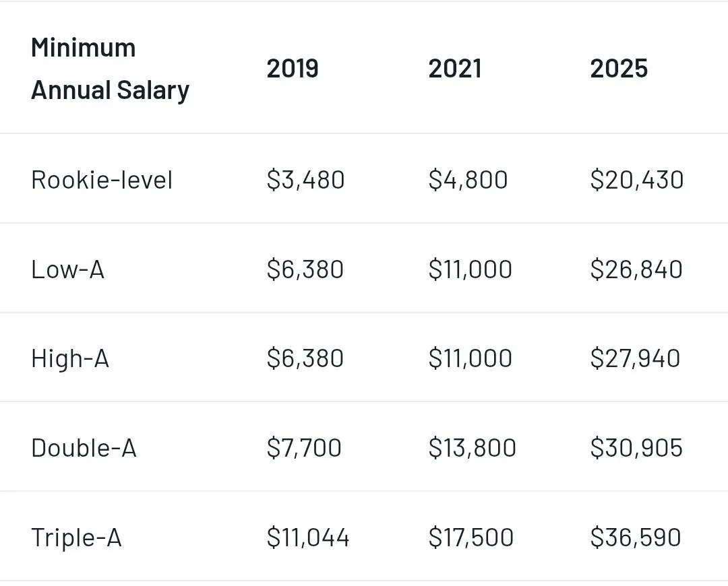728x586 pixels.
Task: Click the Minimum Annual Salary header
Action: point(110,68)
